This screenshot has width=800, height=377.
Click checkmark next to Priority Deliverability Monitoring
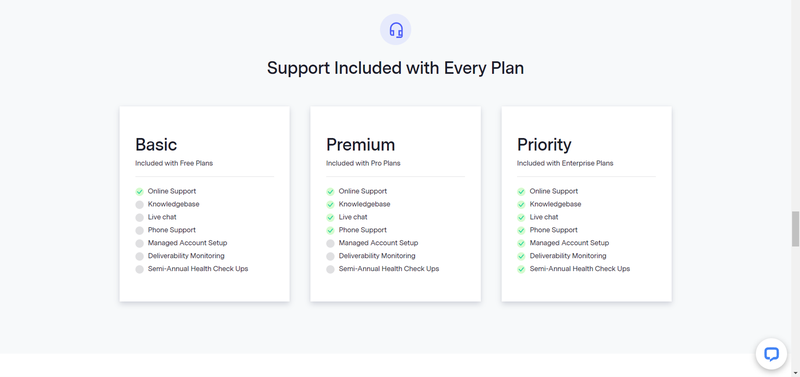pyautogui.click(x=521, y=256)
